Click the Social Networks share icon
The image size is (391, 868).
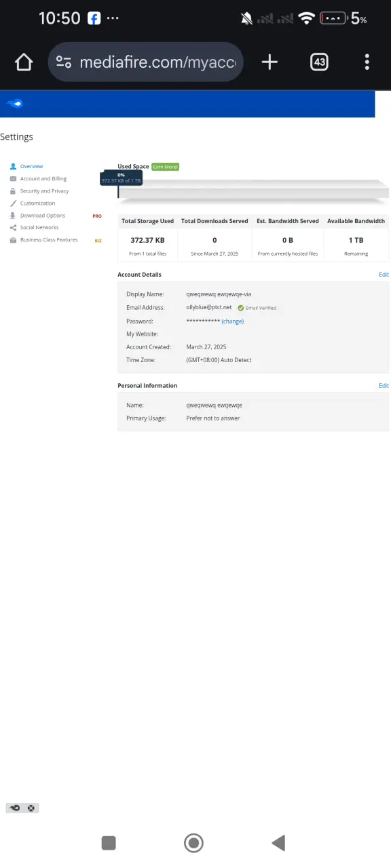point(13,227)
